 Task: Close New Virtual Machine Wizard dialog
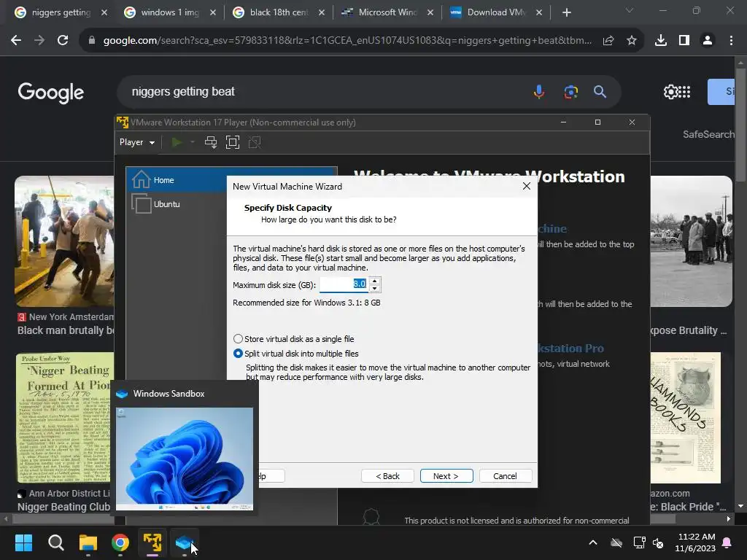[527, 186]
